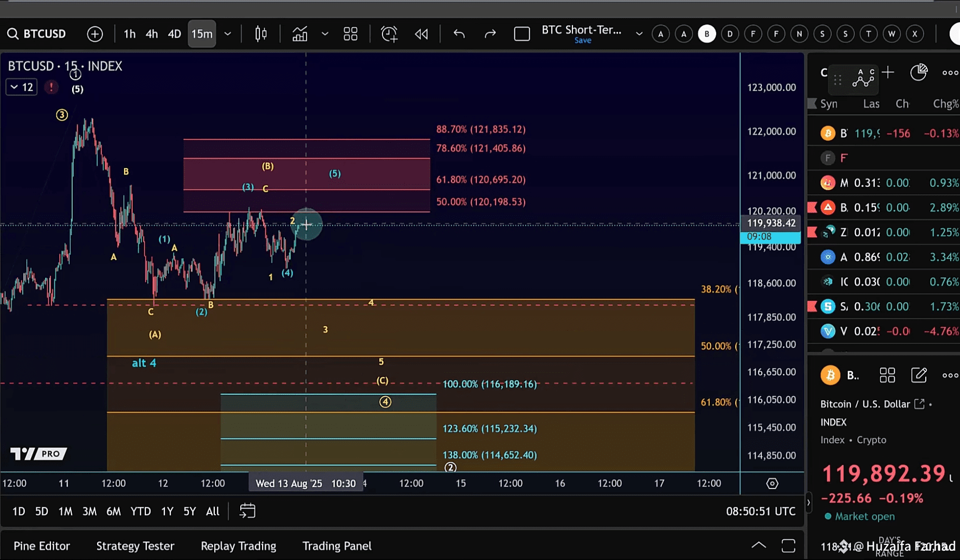Click the 08:50:51 UTC timezone clock

click(x=760, y=511)
